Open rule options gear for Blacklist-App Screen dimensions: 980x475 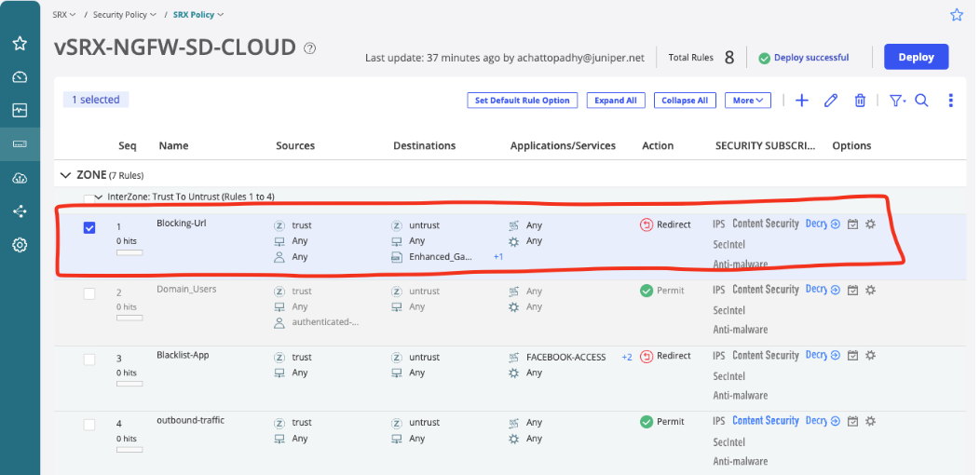pos(870,356)
